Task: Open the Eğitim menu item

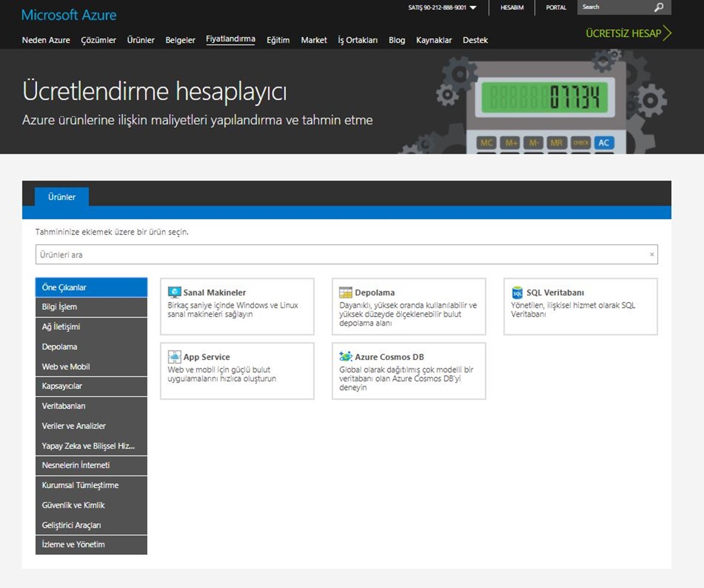Action: coord(278,40)
